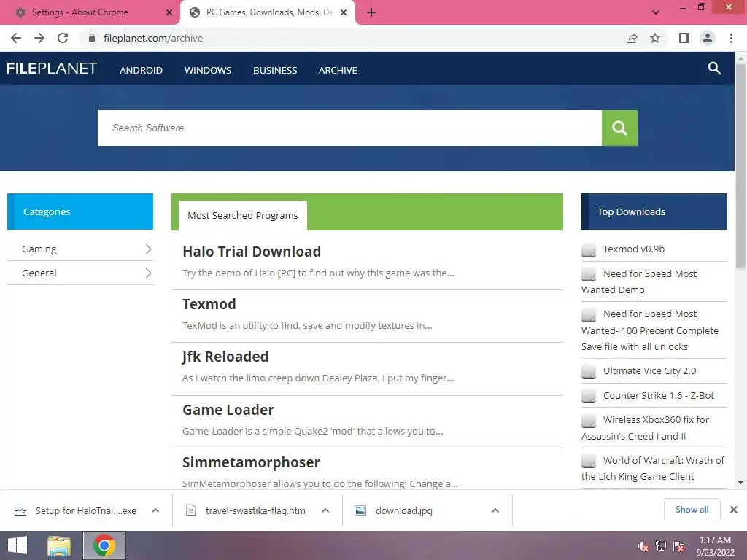Open the Windows Start button
747x560 pixels.
point(18,545)
